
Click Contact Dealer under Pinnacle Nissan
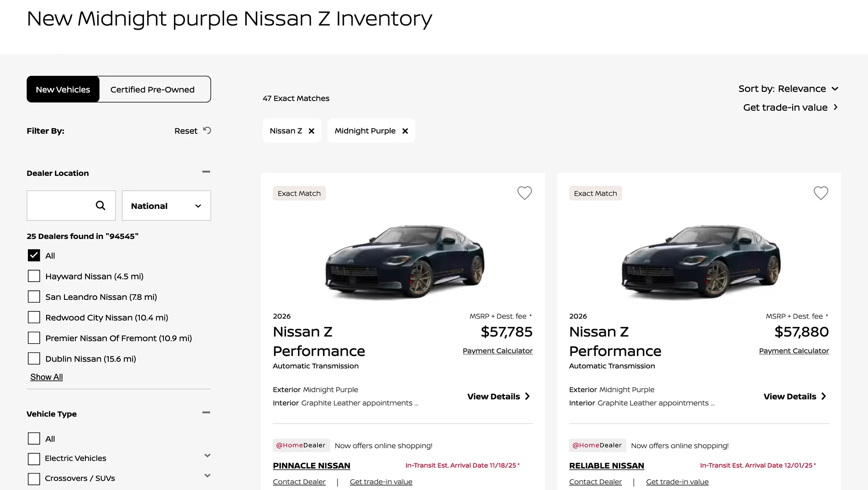click(299, 482)
